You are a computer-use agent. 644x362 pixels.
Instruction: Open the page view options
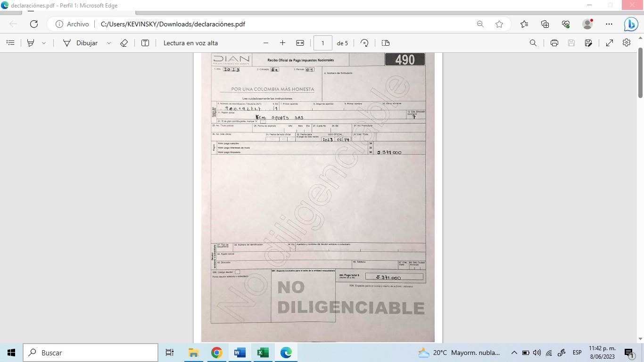click(386, 43)
